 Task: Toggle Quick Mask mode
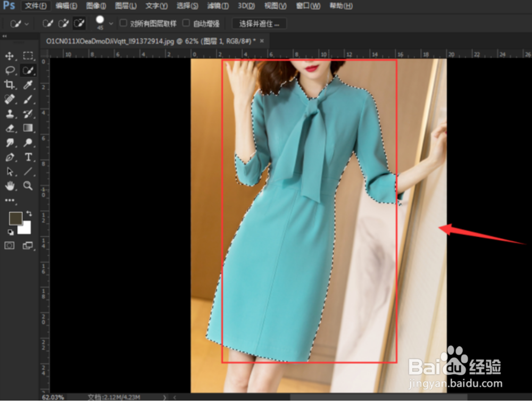click(10, 245)
